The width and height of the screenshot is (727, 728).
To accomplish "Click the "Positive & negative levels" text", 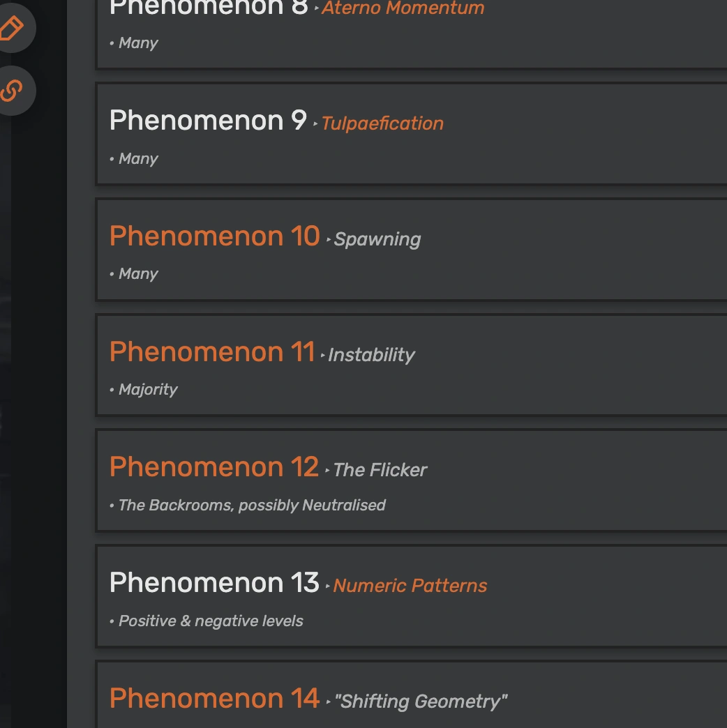I will [211, 621].
